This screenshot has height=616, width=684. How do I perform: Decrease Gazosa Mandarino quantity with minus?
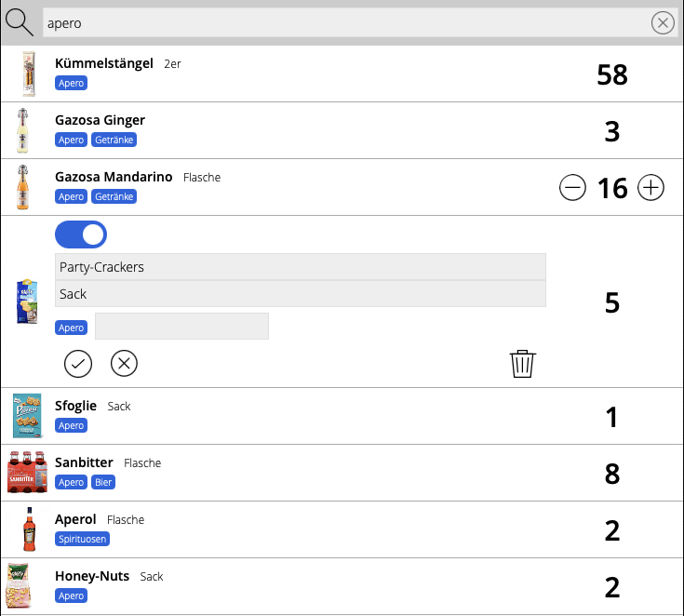tap(572, 188)
